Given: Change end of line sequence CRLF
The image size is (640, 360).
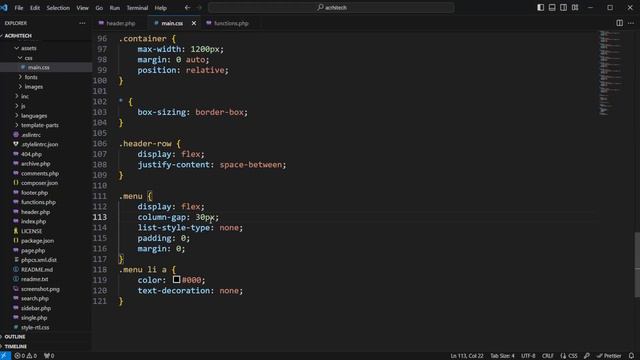Looking at the screenshot, I should click(x=547, y=356).
